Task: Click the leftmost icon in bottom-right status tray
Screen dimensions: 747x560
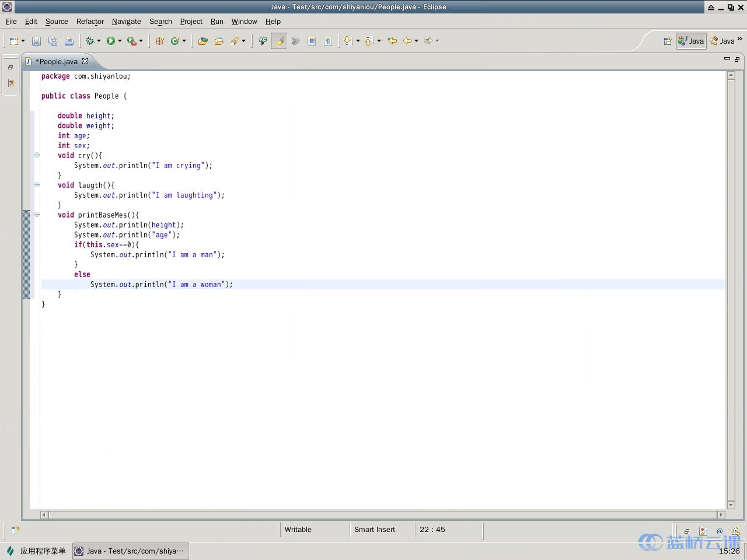Action: [x=687, y=531]
